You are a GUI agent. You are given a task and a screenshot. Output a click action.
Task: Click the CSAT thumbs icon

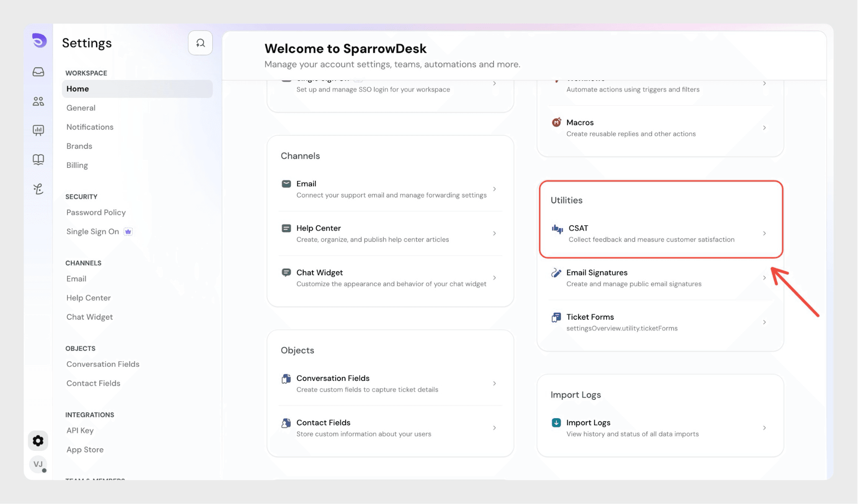557,229
